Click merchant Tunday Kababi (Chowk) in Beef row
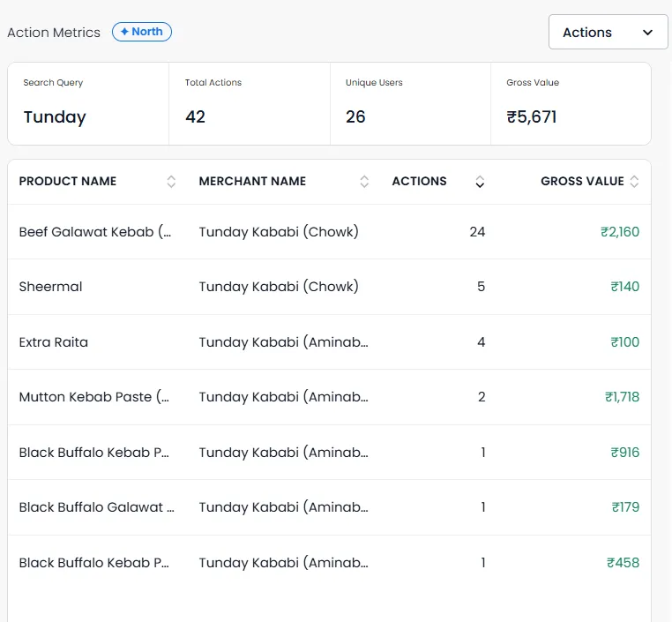The width and height of the screenshot is (672, 622). [279, 232]
